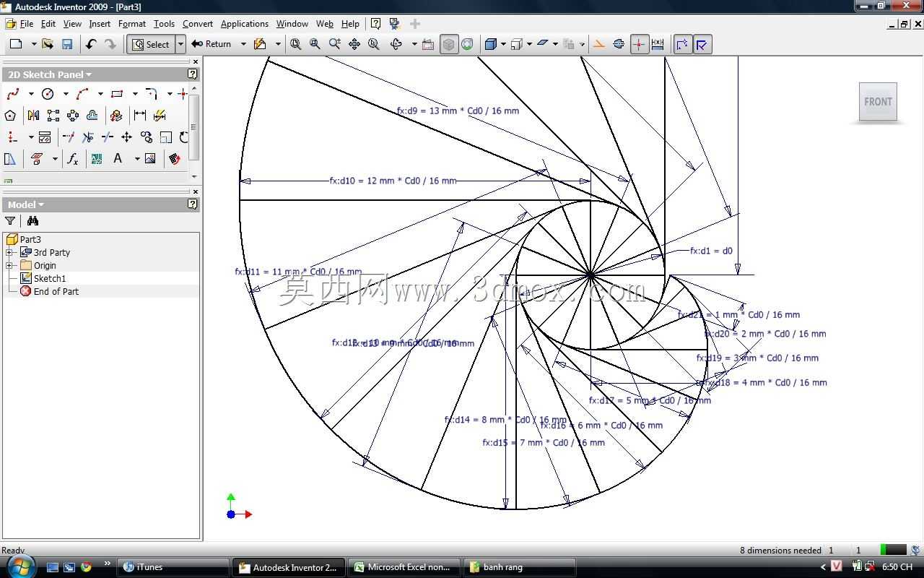The image size is (924, 578).
Task: Toggle the snap-to-center crosshair toolbar button
Action: pyautogui.click(x=640, y=44)
